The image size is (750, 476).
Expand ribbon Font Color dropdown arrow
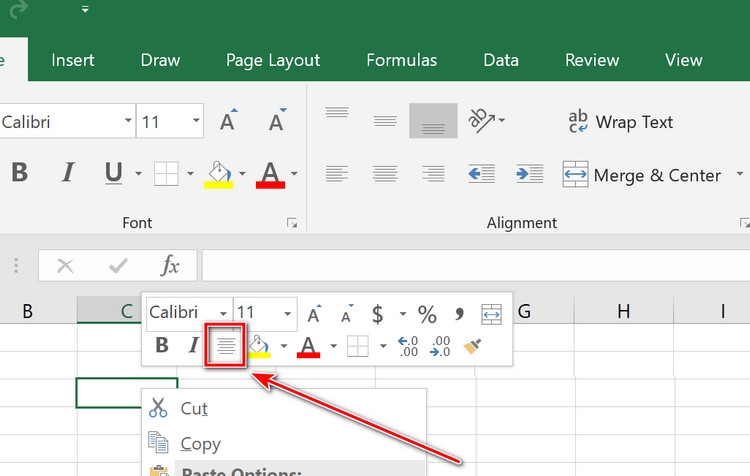(294, 173)
